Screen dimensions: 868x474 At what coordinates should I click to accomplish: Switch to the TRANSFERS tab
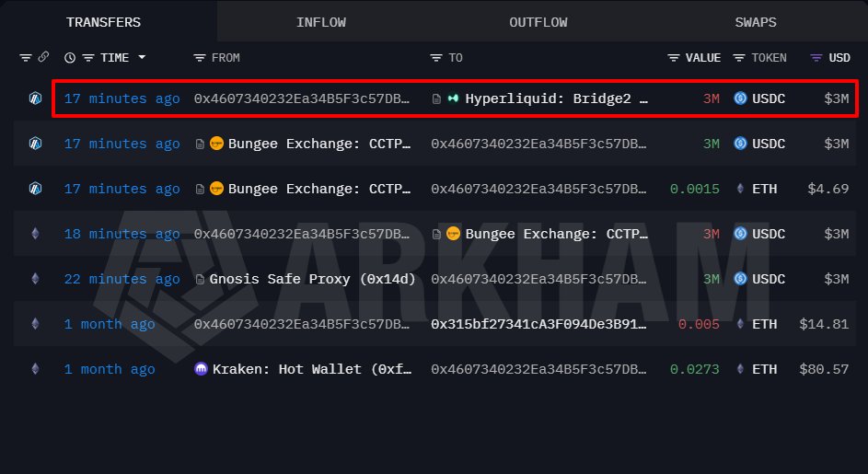pyautogui.click(x=103, y=22)
